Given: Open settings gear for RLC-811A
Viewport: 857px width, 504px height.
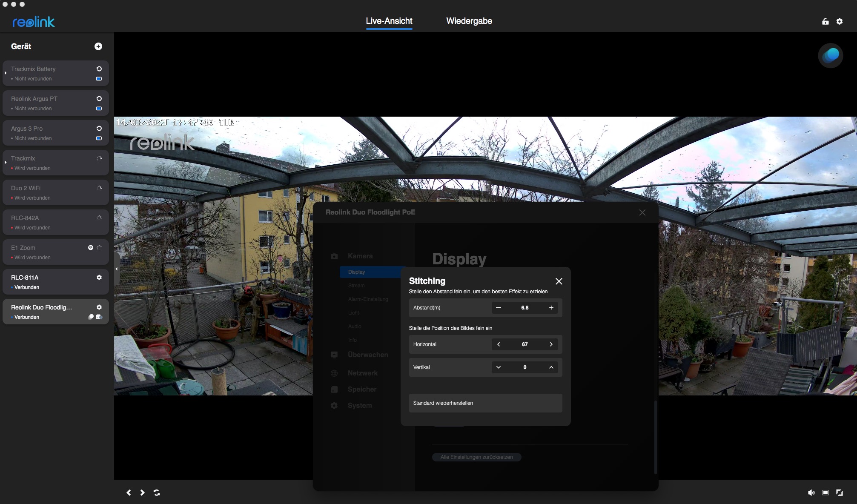Looking at the screenshot, I should pos(99,278).
